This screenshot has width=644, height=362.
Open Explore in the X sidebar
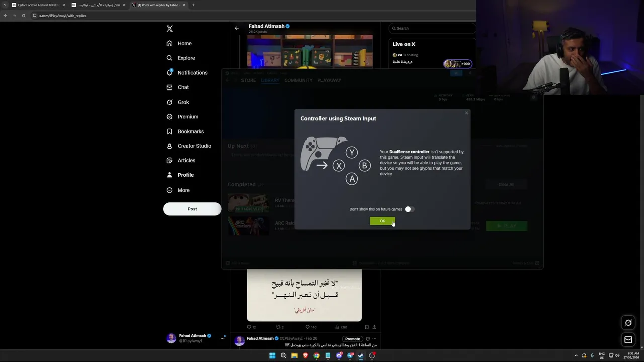[x=181, y=58]
